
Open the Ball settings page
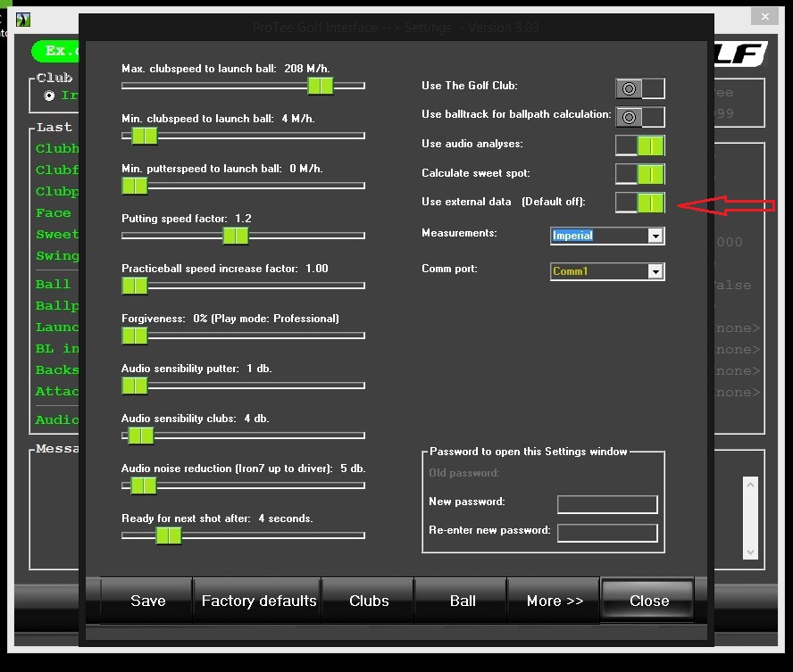(463, 601)
